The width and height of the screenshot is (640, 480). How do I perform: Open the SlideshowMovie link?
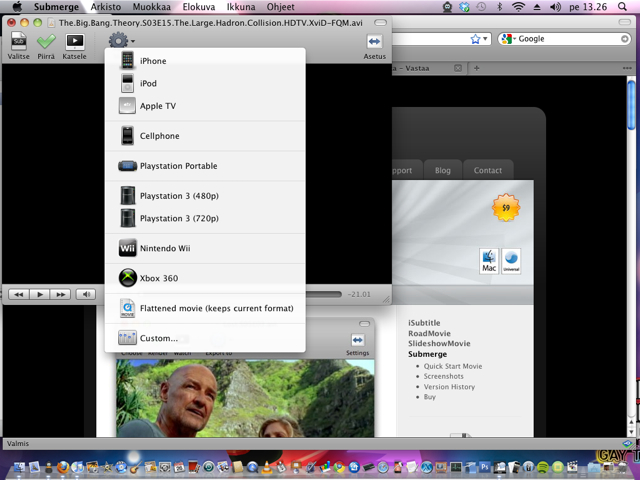coord(439,344)
